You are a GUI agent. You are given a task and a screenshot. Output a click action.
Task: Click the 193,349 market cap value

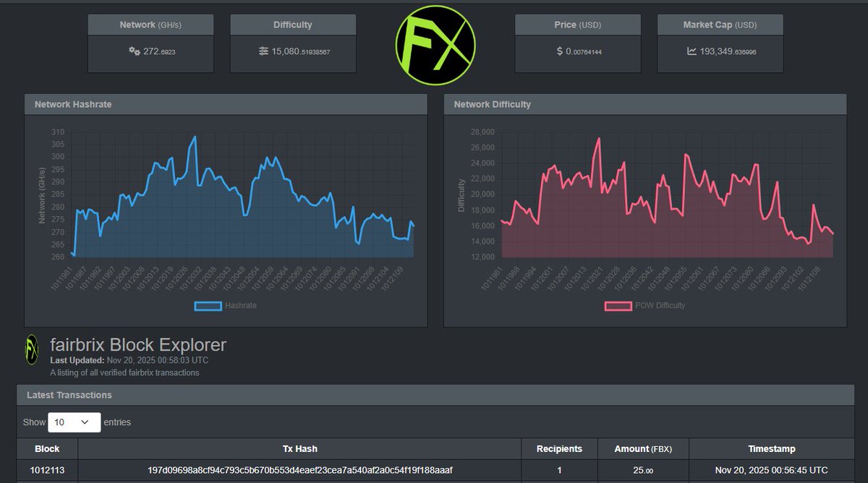click(x=728, y=52)
